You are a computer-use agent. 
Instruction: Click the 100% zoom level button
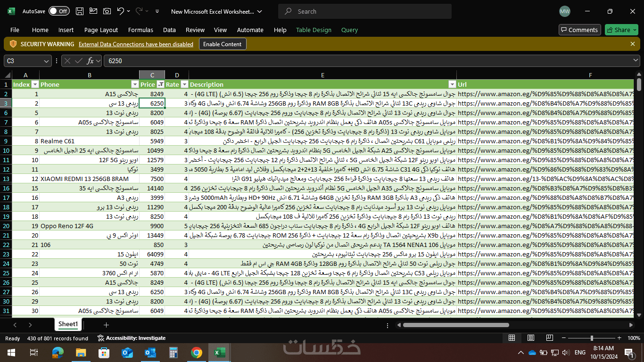pos(634,338)
